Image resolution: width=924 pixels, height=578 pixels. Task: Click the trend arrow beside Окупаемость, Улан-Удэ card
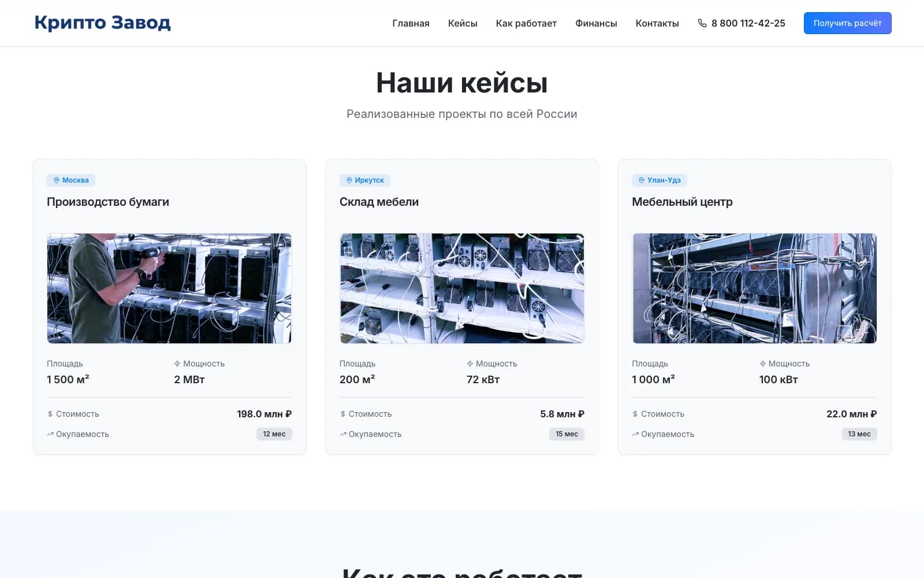click(x=635, y=434)
